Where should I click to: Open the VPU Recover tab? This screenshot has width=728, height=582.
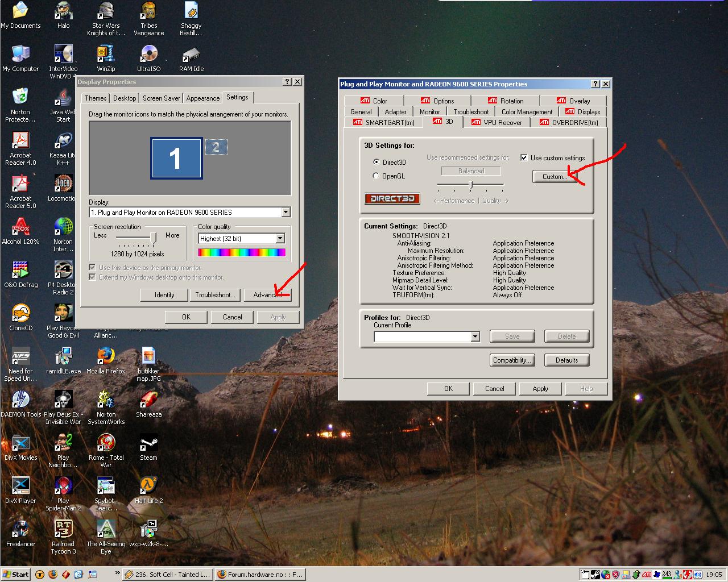pos(497,122)
